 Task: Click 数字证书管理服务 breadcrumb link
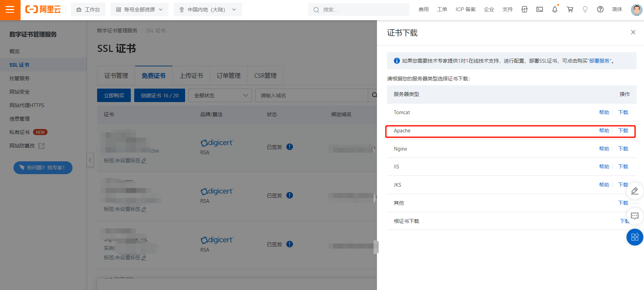pyautogui.click(x=117, y=30)
